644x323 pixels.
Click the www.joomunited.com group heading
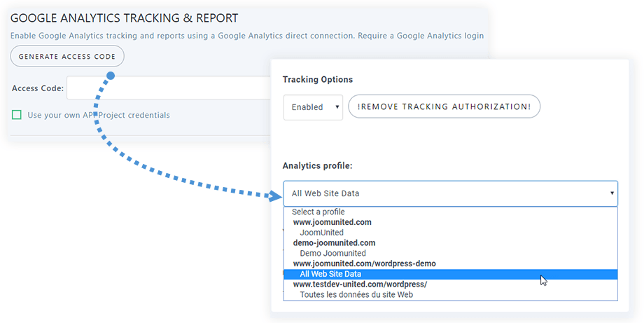point(332,222)
